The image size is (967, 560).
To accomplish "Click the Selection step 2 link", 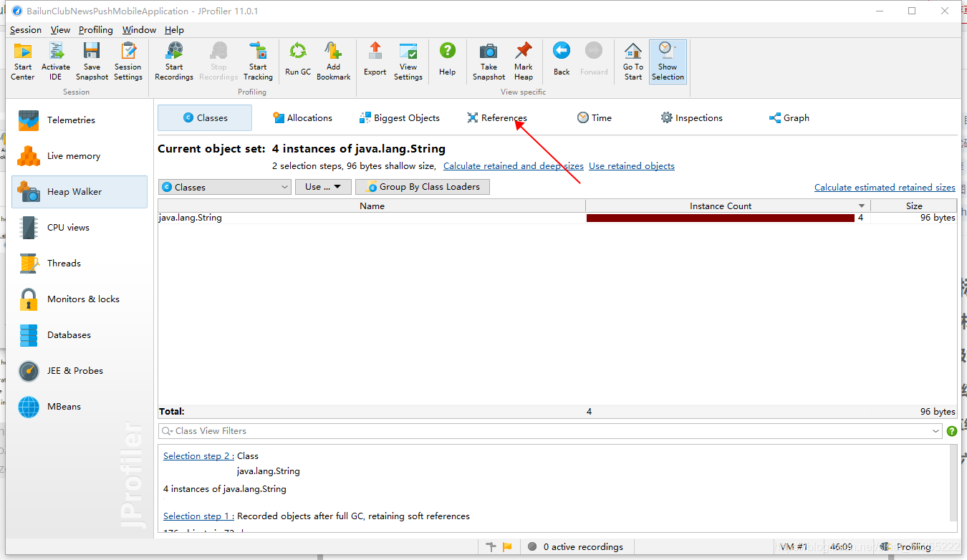I will tap(198, 456).
